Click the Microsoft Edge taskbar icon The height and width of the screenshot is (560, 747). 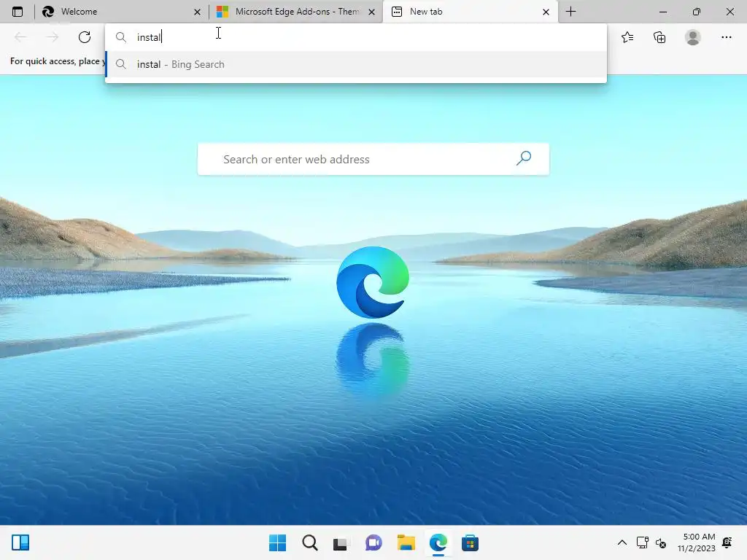click(438, 542)
